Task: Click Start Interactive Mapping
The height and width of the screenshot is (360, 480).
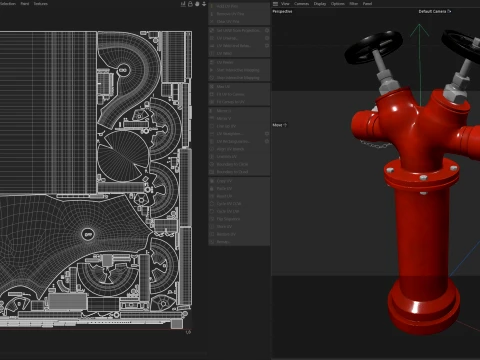Action: tap(239, 70)
